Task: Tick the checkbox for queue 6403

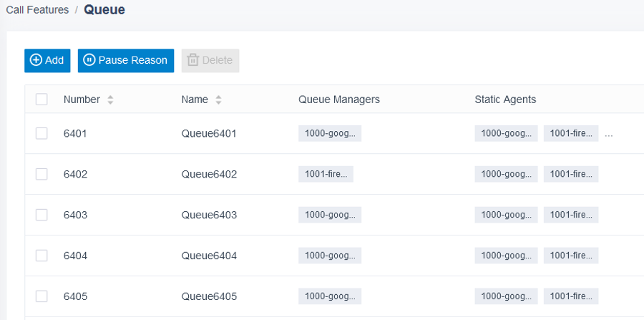Action: [42, 215]
